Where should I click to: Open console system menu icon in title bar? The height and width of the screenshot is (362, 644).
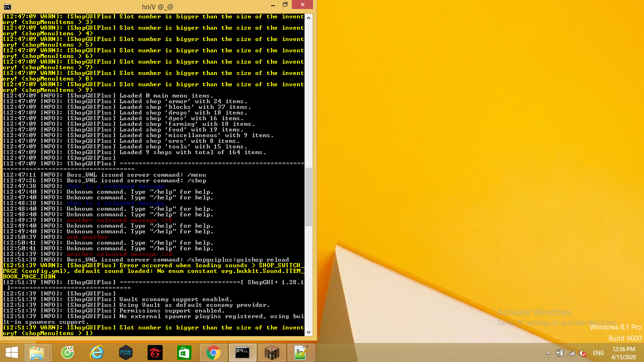[7, 6]
